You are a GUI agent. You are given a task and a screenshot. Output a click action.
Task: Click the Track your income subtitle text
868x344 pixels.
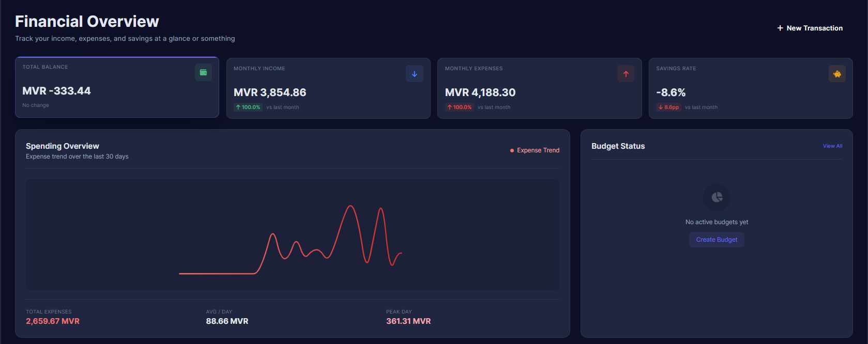[x=125, y=39]
